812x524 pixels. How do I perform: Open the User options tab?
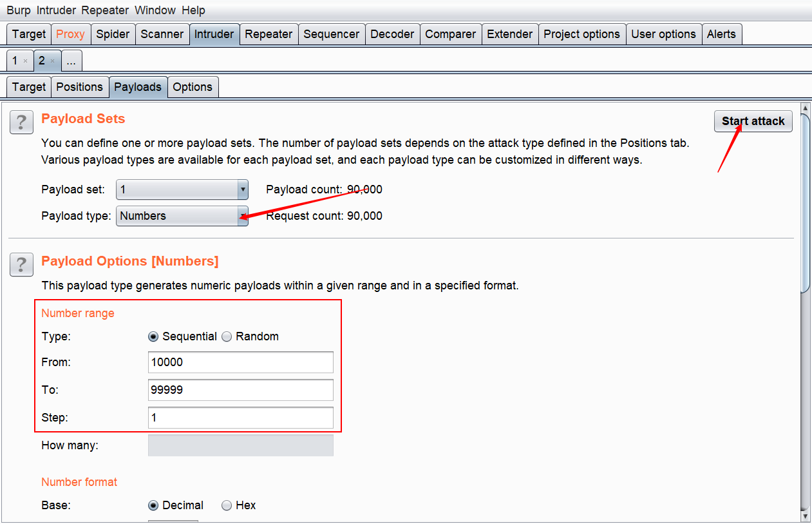[664, 34]
